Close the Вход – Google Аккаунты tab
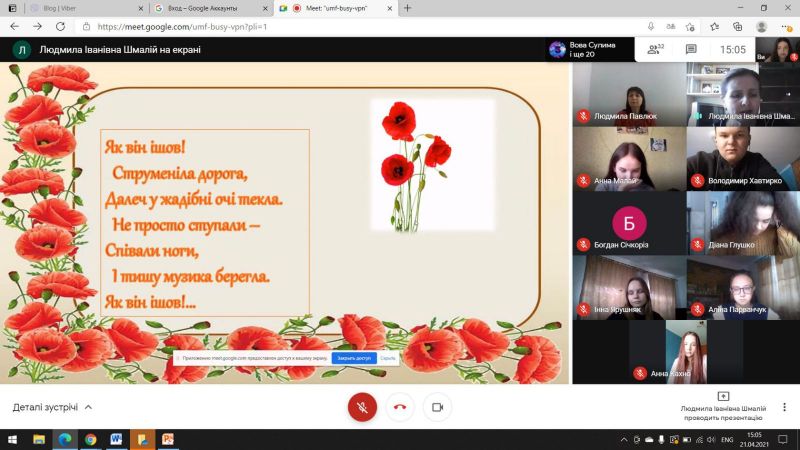This screenshot has width=800, height=450. coord(265,8)
